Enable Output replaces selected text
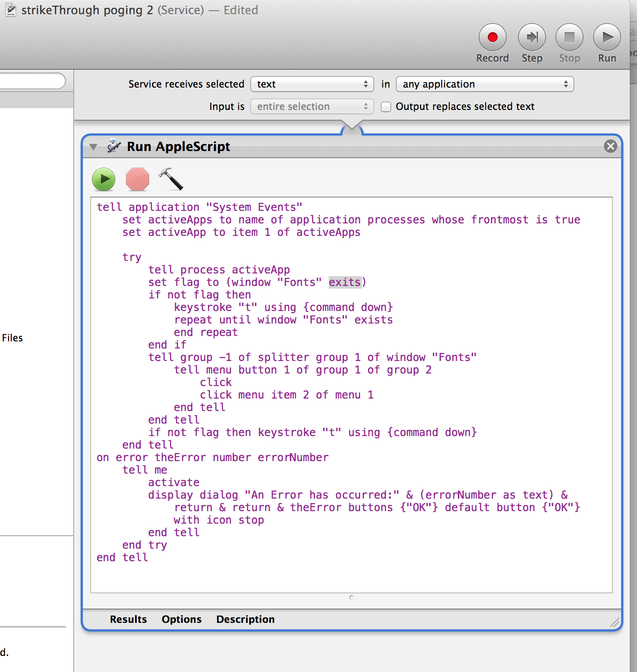Viewport: 637px width, 672px height. click(x=386, y=106)
